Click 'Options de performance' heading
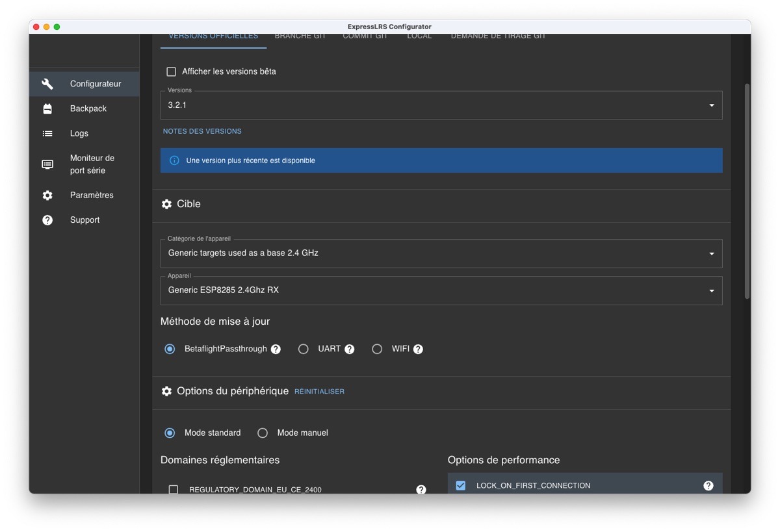Viewport: 780px width, 532px height. 504,460
